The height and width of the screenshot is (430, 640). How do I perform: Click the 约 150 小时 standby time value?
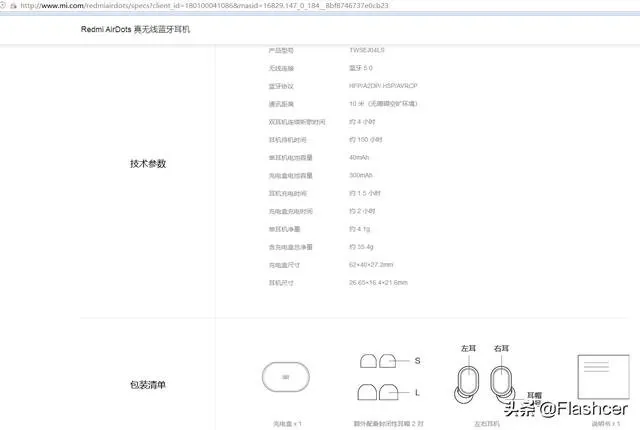pos(366,140)
